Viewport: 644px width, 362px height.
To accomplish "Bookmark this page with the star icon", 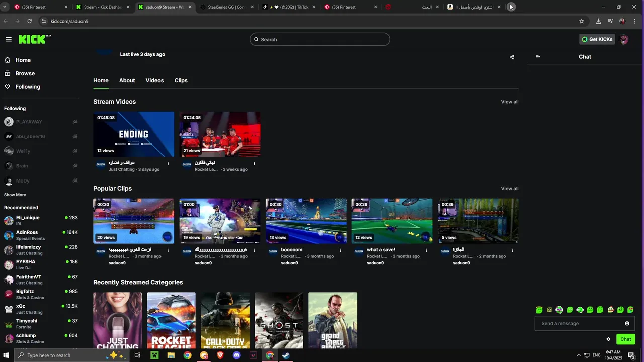I will 582,21.
